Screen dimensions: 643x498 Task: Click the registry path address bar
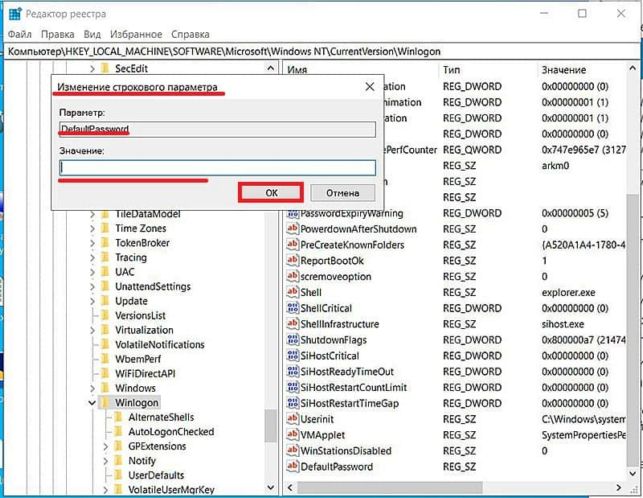[x=321, y=51]
